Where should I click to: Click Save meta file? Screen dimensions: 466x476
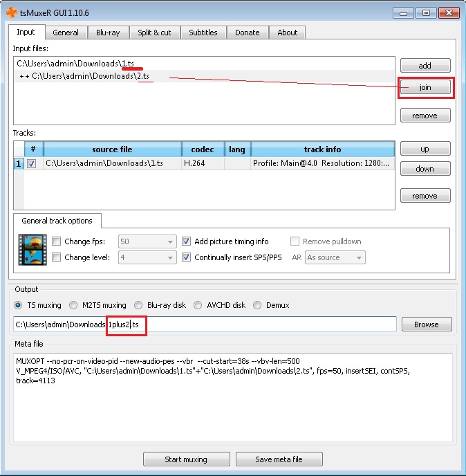[279, 459]
